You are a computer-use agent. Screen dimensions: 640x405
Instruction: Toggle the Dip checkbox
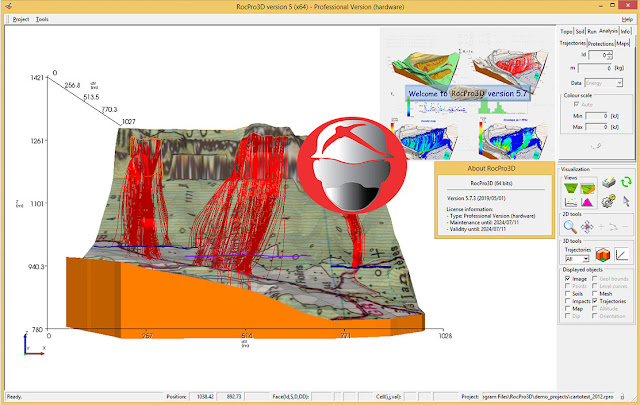567,316
